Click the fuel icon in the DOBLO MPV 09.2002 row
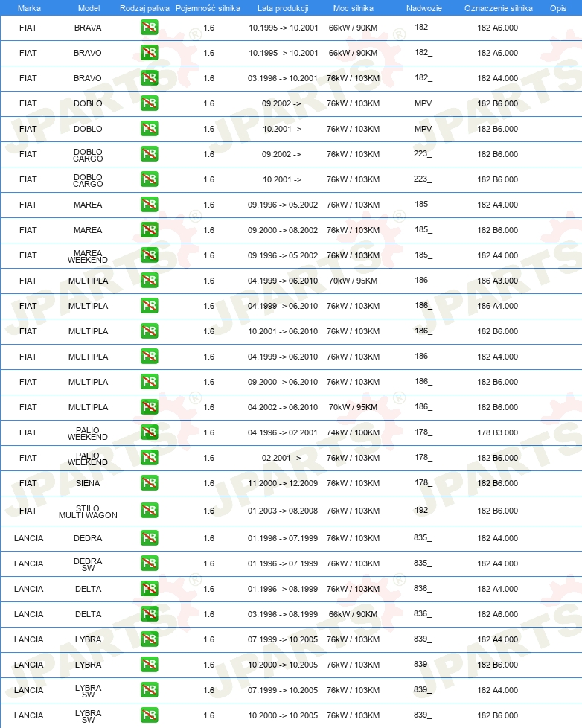The width and height of the screenshot is (582, 728). [150, 103]
